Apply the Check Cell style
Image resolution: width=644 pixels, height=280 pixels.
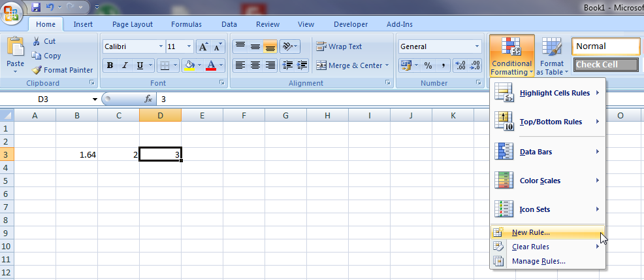pyautogui.click(x=605, y=65)
